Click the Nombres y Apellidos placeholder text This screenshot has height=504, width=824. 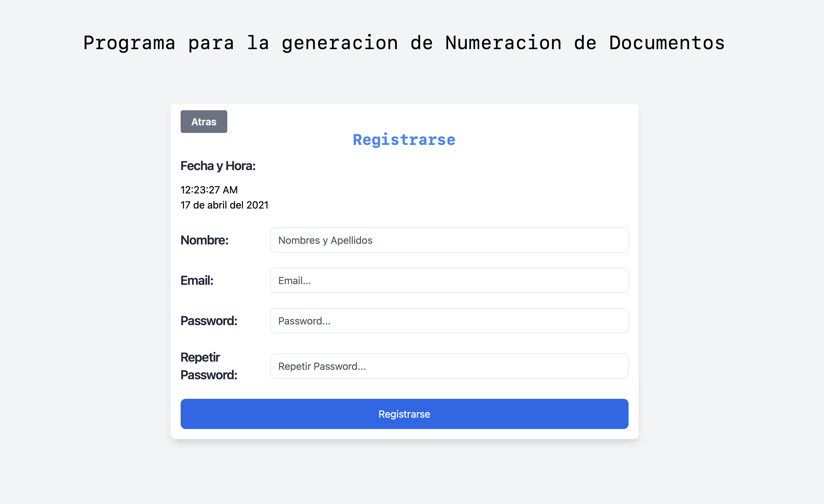pyautogui.click(x=325, y=240)
